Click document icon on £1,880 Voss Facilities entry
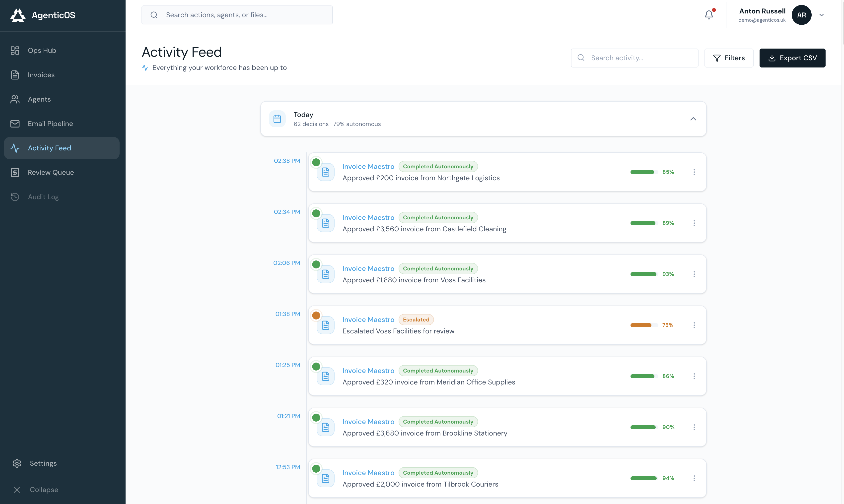The height and width of the screenshot is (504, 844). coord(326,274)
